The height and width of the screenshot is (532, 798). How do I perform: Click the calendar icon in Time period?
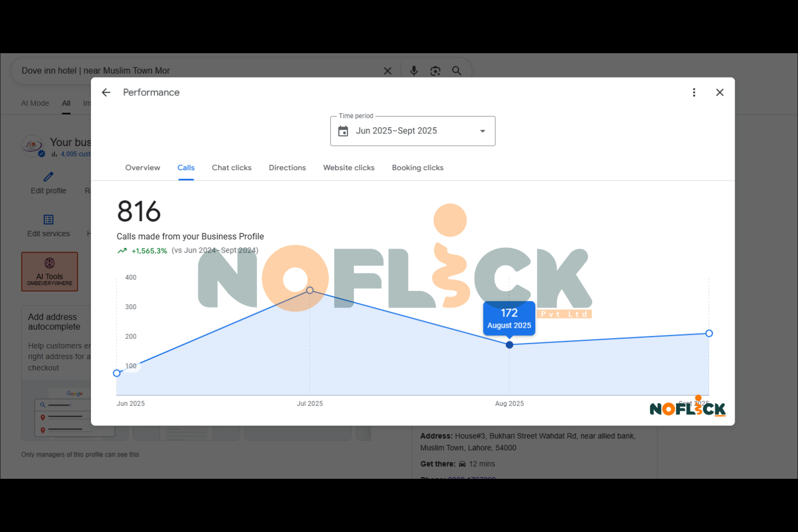click(343, 131)
